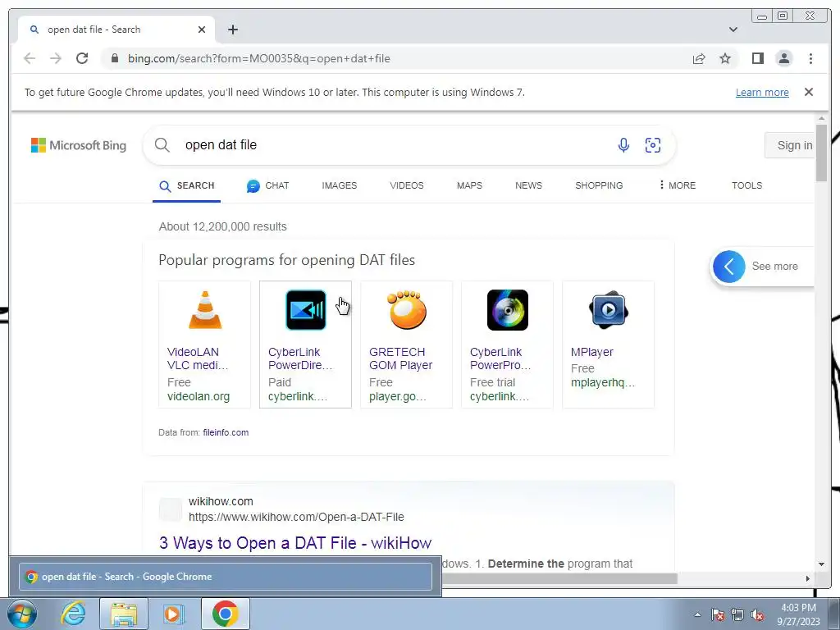Reload the Bing search page
The height and width of the screenshot is (630, 840).
point(82,58)
